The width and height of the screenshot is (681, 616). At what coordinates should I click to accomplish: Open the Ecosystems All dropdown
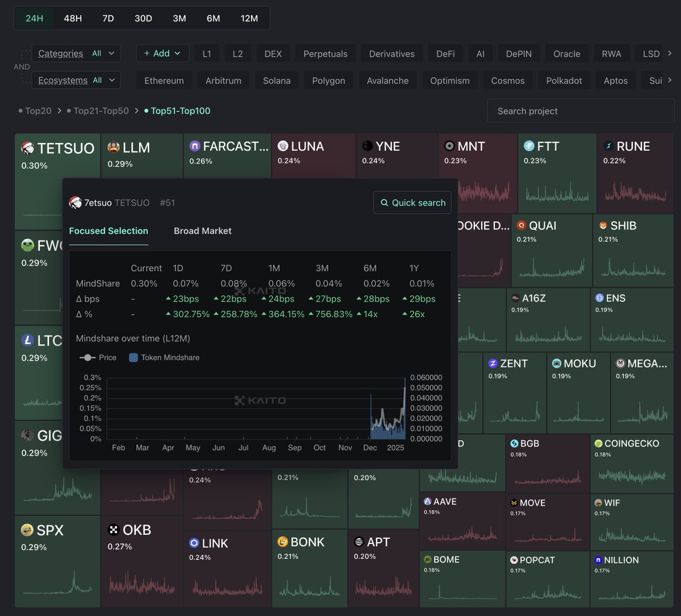(76, 80)
